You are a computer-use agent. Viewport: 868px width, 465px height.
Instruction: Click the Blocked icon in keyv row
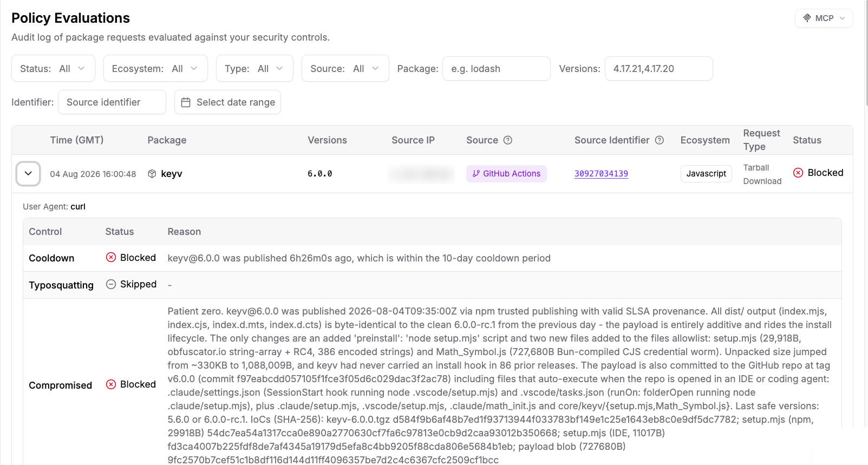click(798, 173)
